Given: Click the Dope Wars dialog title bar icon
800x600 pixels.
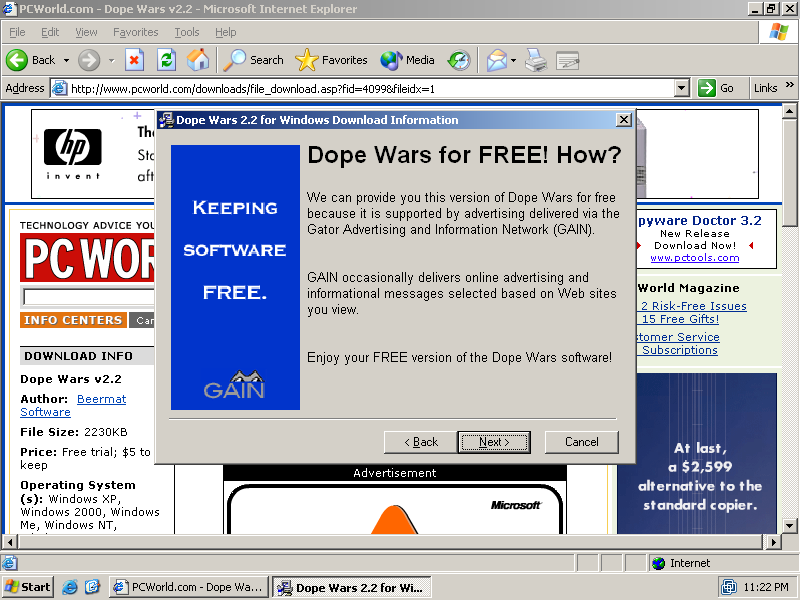Looking at the screenshot, I should coord(166,120).
